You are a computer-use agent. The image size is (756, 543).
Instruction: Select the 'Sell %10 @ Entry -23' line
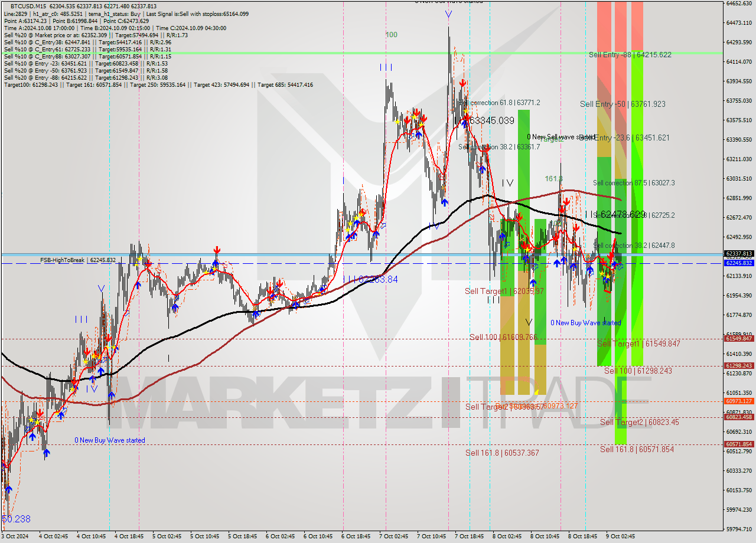(x=86, y=63)
